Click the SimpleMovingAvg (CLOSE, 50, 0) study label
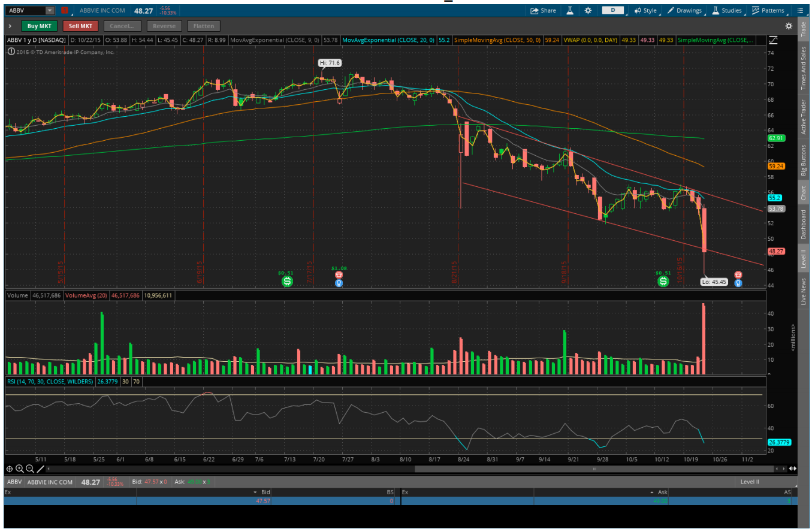Image resolution: width=812 pixels, height=529 pixels. point(497,40)
